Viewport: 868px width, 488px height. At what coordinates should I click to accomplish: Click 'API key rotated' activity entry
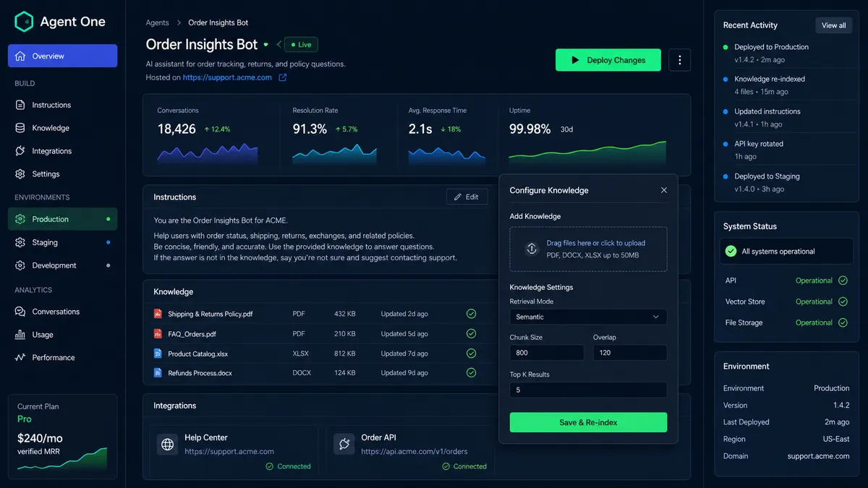[x=759, y=144]
